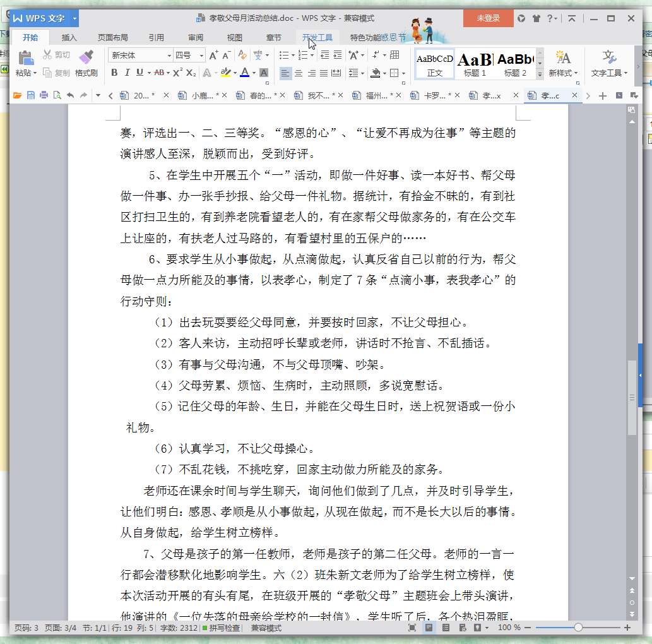Viewport: 652px width, 644px height.
Task: Increase font size with A+ icon
Action: click(x=213, y=55)
